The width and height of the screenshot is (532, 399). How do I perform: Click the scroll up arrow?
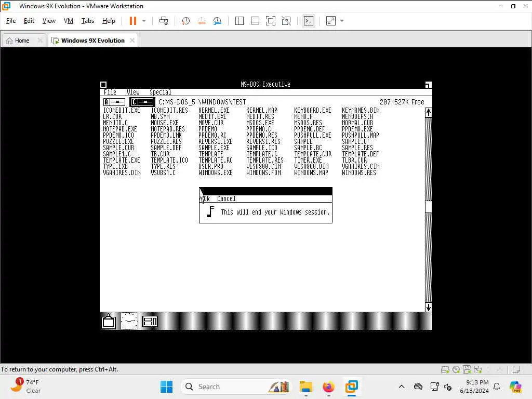point(428,113)
